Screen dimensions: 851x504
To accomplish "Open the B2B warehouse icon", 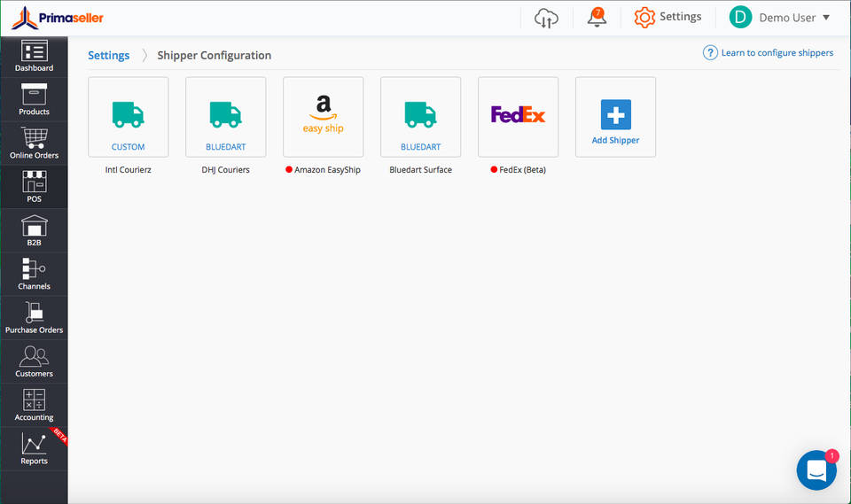I will pos(34,230).
